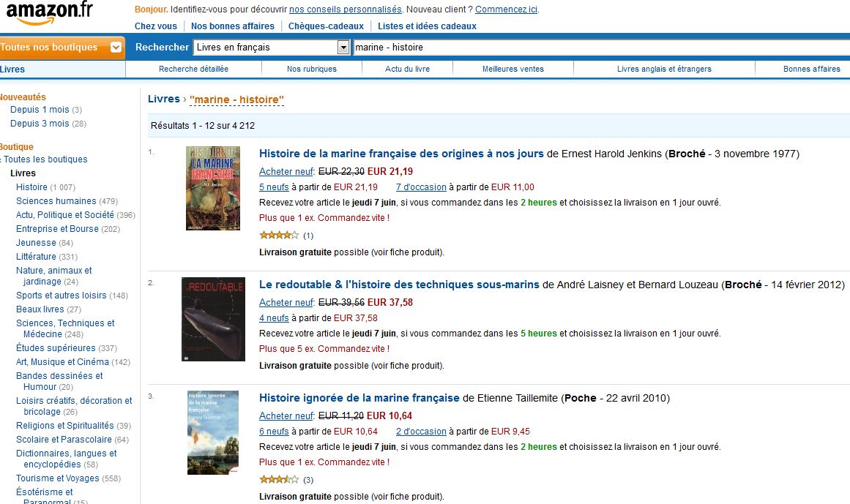The image size is (850, 504).
Task: Open title Histoire ignorée de la marine française
Action: click(x=359, y=398)
